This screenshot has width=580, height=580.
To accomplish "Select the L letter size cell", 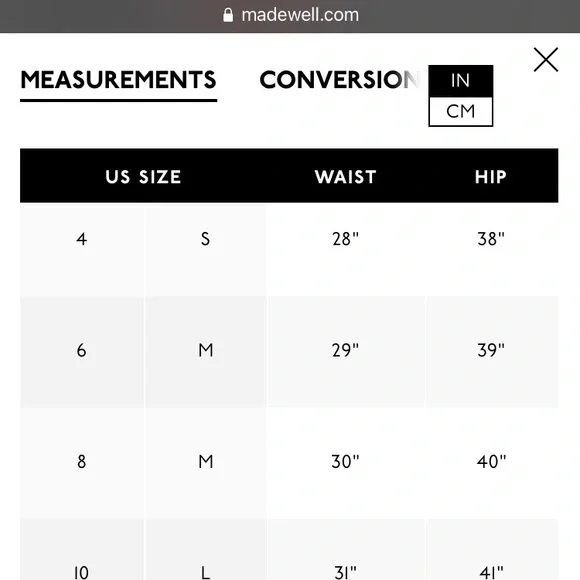I will pos(205,550).
